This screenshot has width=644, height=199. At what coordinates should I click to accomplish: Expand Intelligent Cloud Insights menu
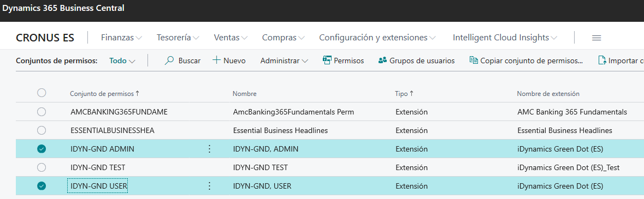[x=505, y=37]
